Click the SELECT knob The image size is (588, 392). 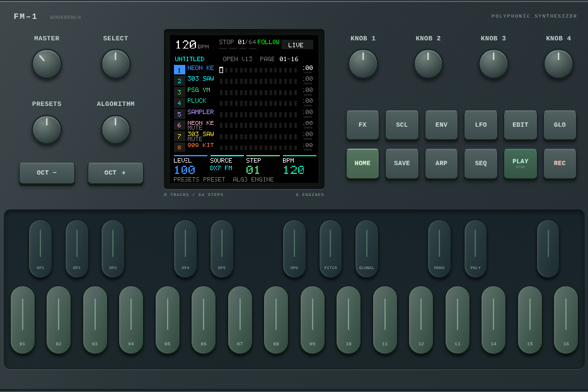click(115, 64)
